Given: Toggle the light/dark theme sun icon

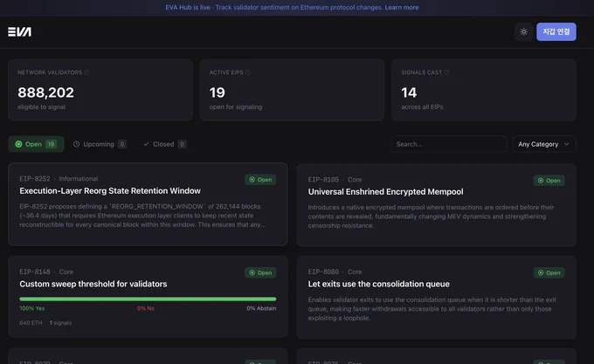Looking at the screenshot, I should point(523,31).
